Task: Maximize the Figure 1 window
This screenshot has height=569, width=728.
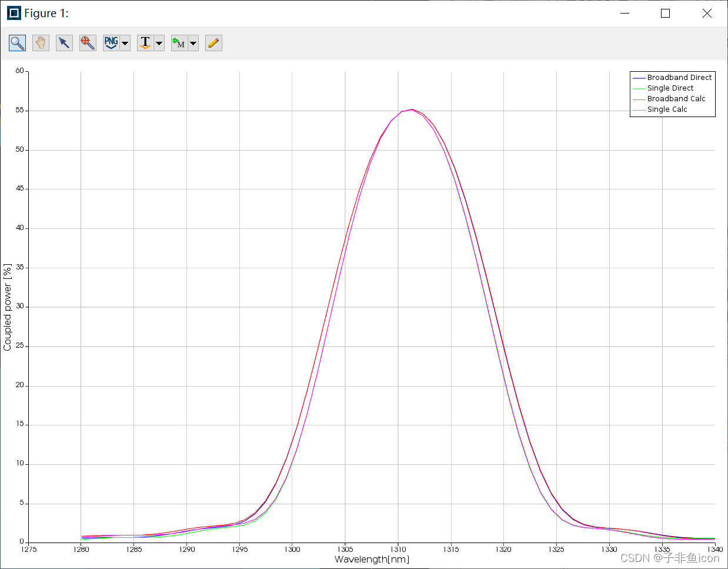Action: coord(666,13)
